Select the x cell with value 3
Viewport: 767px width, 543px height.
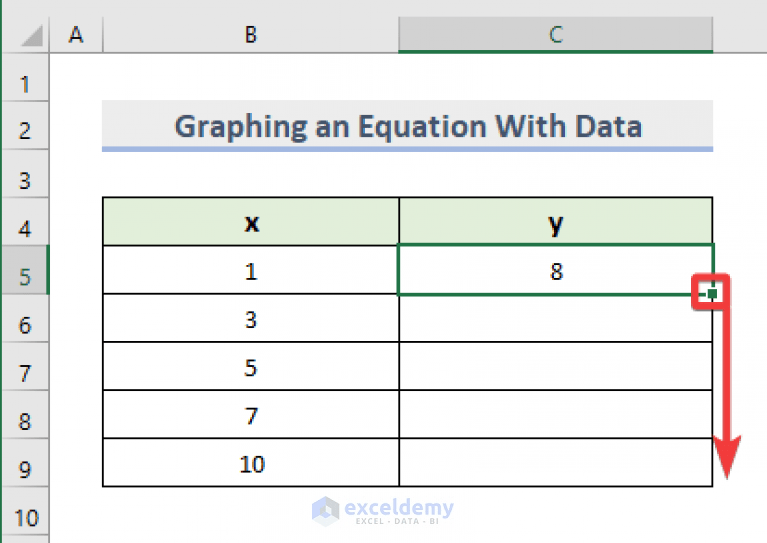[251, 319]
